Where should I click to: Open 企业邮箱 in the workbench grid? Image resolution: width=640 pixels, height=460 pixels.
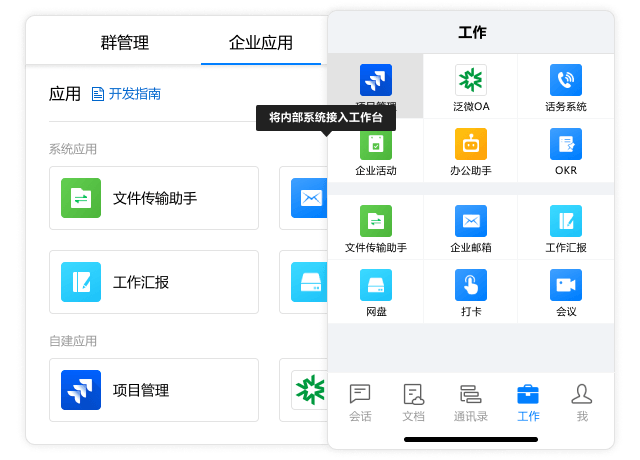pos(470,222)
